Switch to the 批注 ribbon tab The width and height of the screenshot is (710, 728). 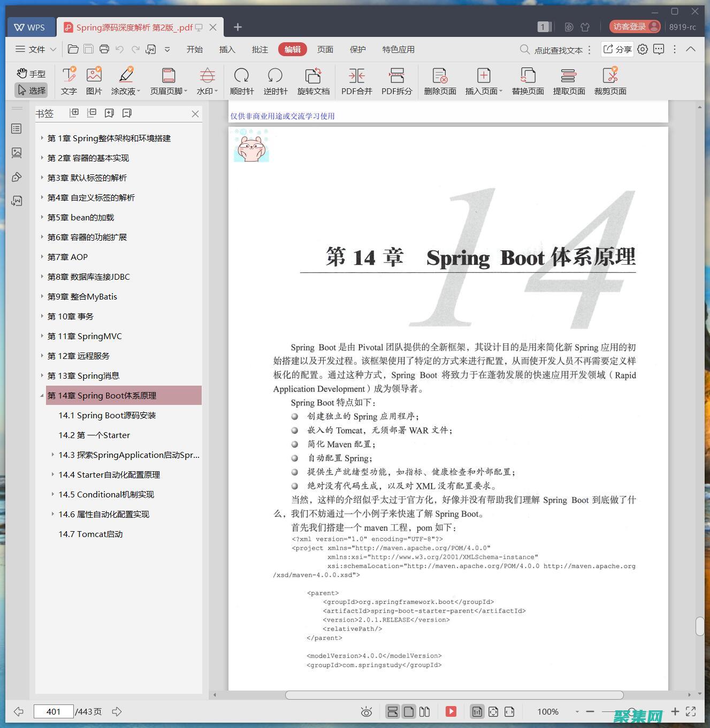(x=260, y=49)
